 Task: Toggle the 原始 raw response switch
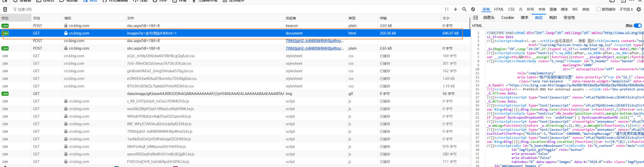(x=638, y=25)
